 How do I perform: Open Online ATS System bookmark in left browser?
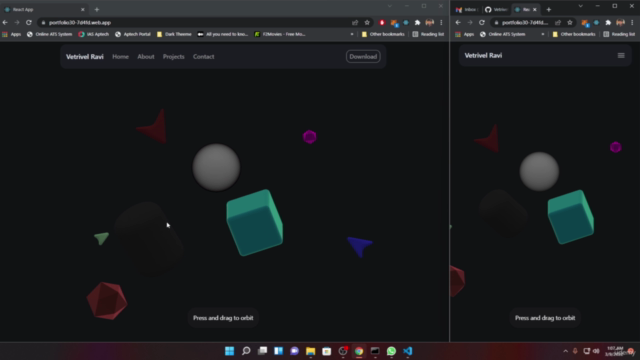tap(49, 34)
